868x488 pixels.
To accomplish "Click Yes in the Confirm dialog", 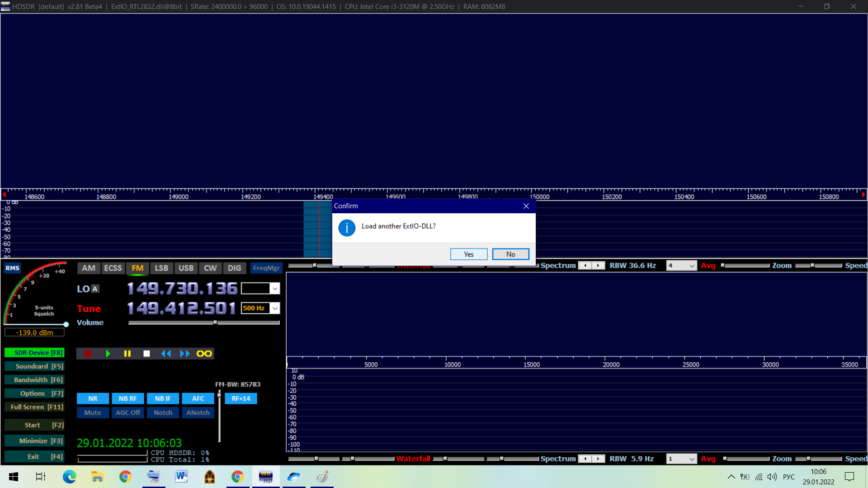I will 468,254.
